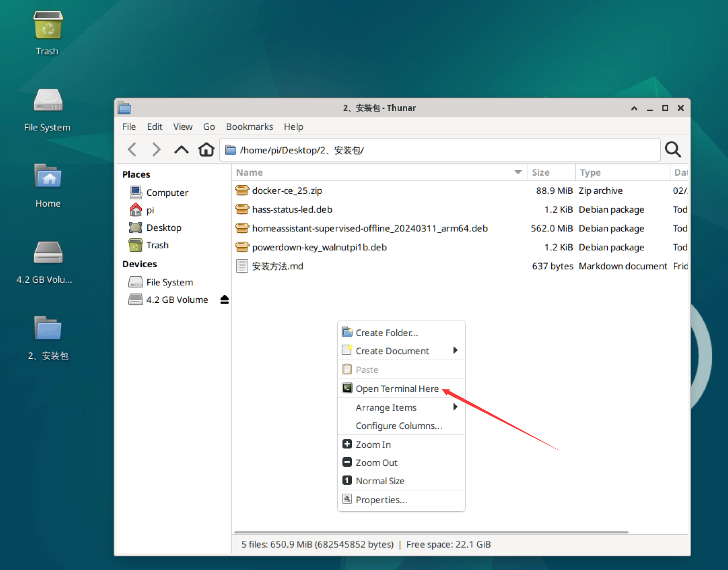Open the Bookmarks menu
The height and width of the screenshot is (570, 728).
pyautogui.click(x=250, y=127)
